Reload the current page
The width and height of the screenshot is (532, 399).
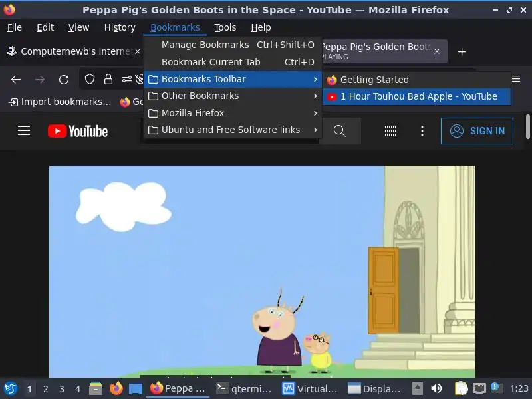(x=64, y=80)
